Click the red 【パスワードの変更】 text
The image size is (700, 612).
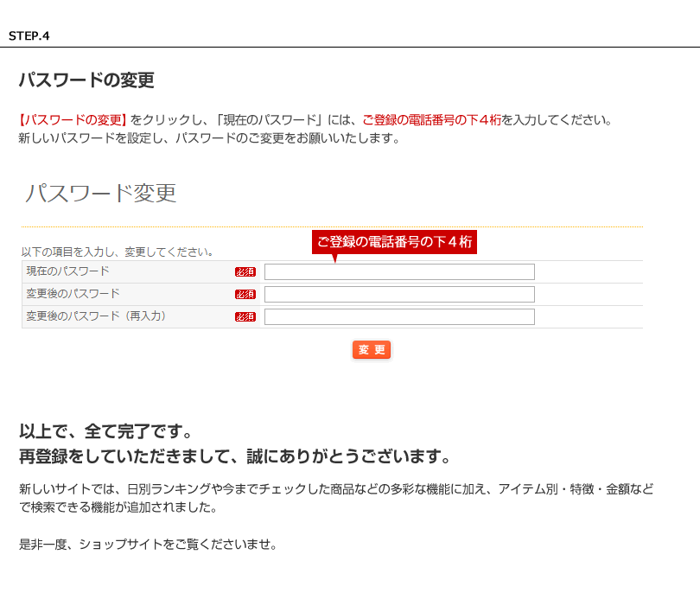[73, 120]
